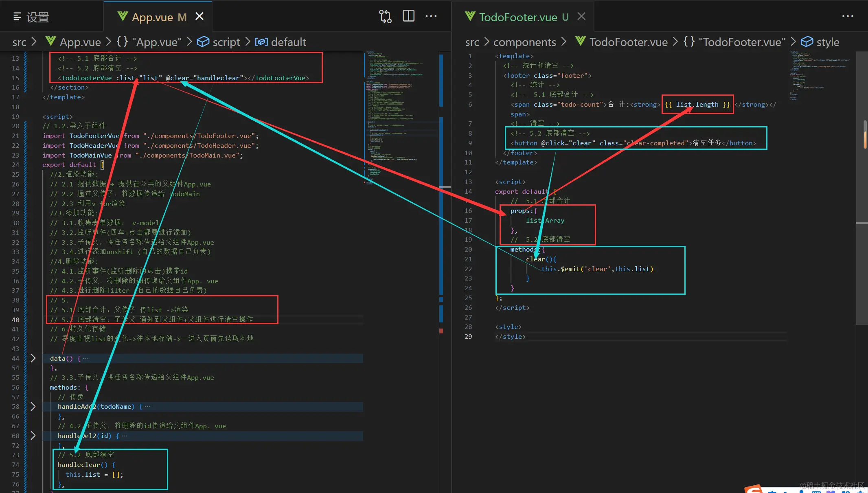868x493 pixels.
Task: Click "list:Array" prop definition
Action: click(545, 220)
